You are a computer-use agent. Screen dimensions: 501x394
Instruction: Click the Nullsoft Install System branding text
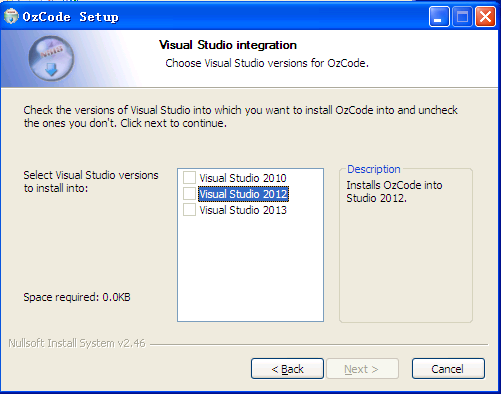click(77, 343)
